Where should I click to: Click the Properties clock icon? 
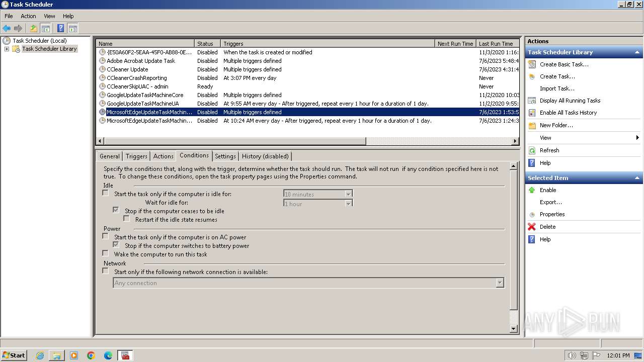(x=532, y=215)
